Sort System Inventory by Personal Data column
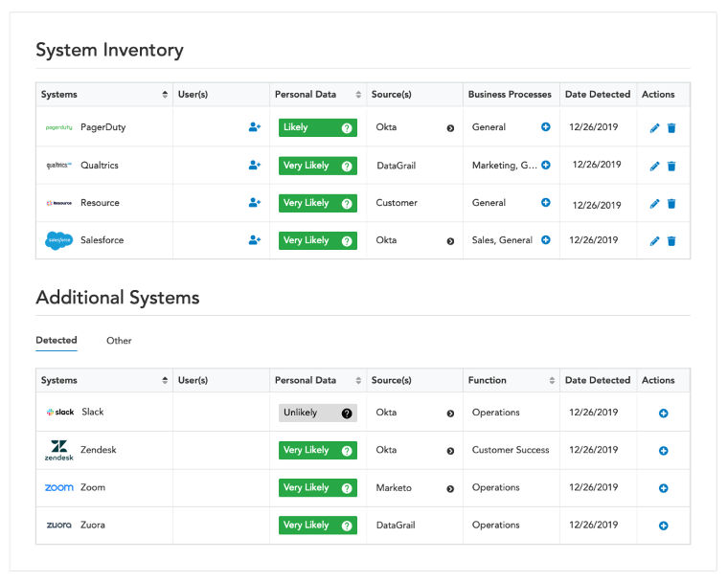This screenshot has width=728, height=582. tap(358, 95)
